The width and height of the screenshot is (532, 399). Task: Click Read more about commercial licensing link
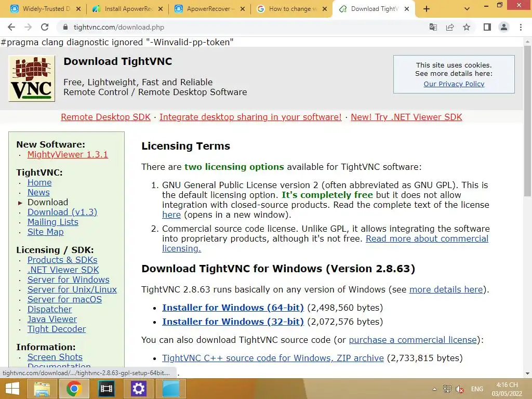click(427, 238)
